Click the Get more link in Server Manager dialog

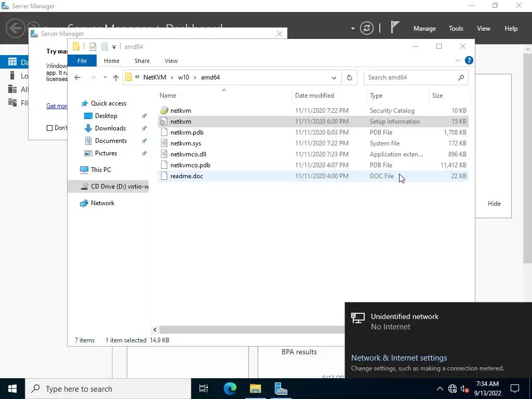pos(57,106)
